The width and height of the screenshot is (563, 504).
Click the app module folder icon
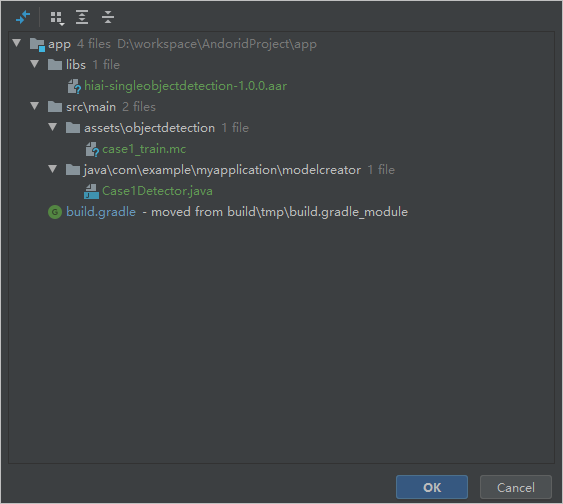coord(37,45)
